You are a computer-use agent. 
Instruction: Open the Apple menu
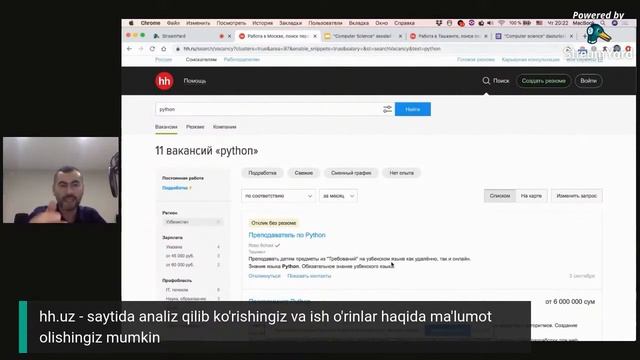(x=131, y=23)
